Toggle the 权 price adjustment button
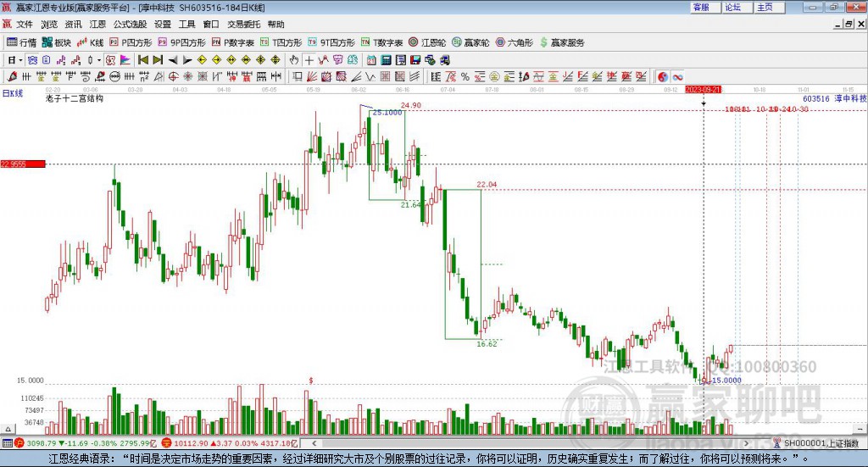 (x=110, y=60)
